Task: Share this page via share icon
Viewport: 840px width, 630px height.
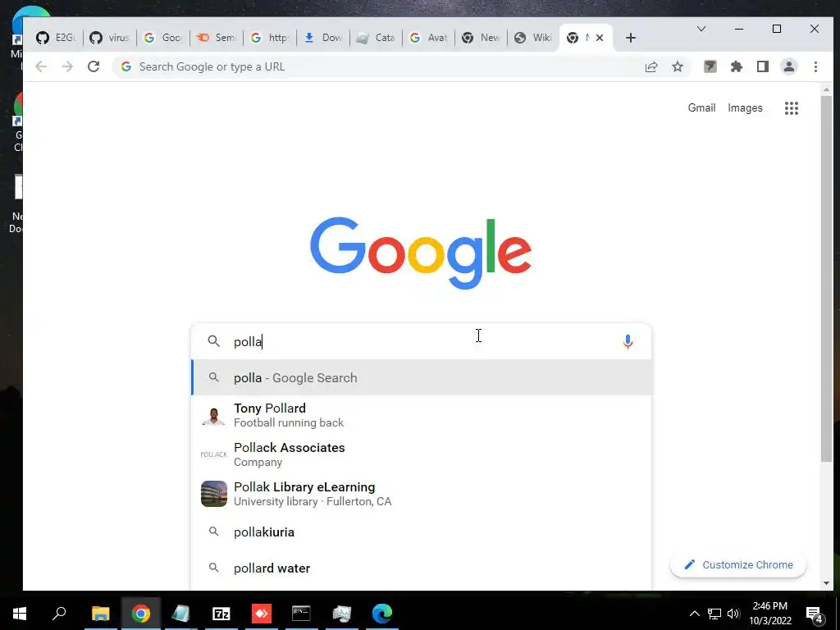Action: tap(651, 66)
